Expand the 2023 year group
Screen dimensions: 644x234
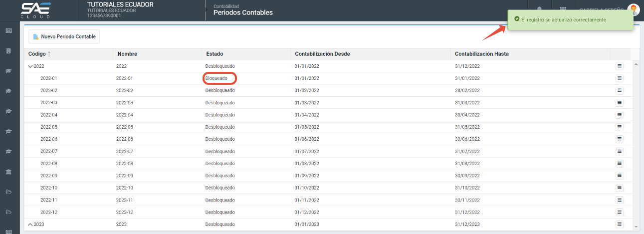[x=30, y=225]
